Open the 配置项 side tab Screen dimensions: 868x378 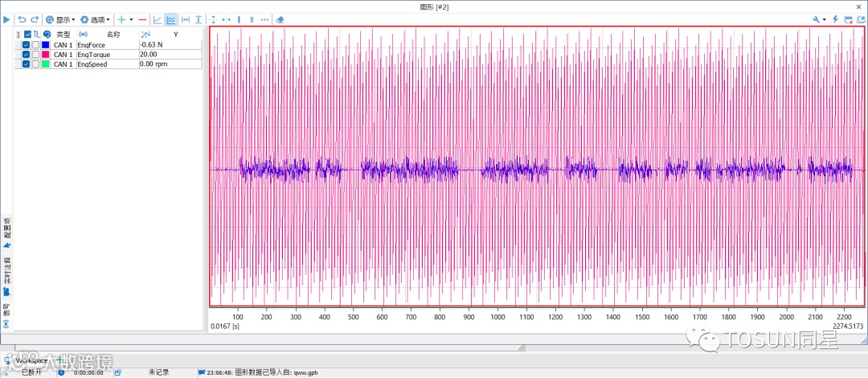7,232
